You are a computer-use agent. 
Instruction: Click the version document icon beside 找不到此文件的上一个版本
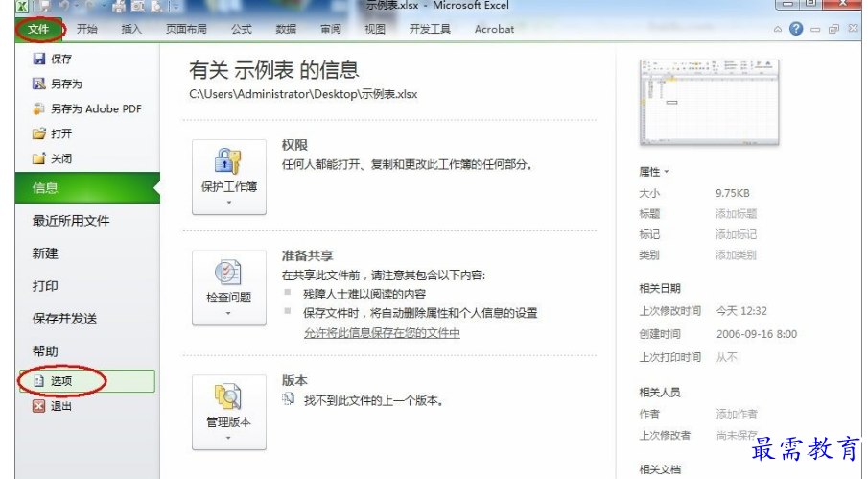(289, 398)
